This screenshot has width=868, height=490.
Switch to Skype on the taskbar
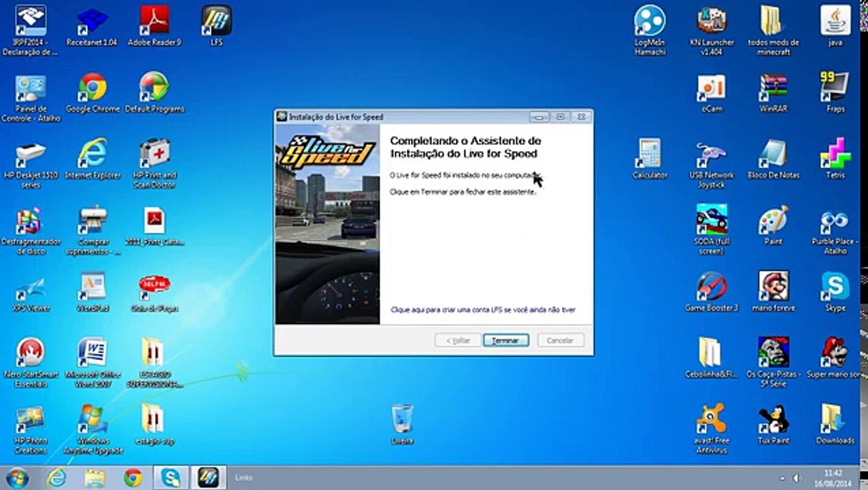[x=169, y=478]
